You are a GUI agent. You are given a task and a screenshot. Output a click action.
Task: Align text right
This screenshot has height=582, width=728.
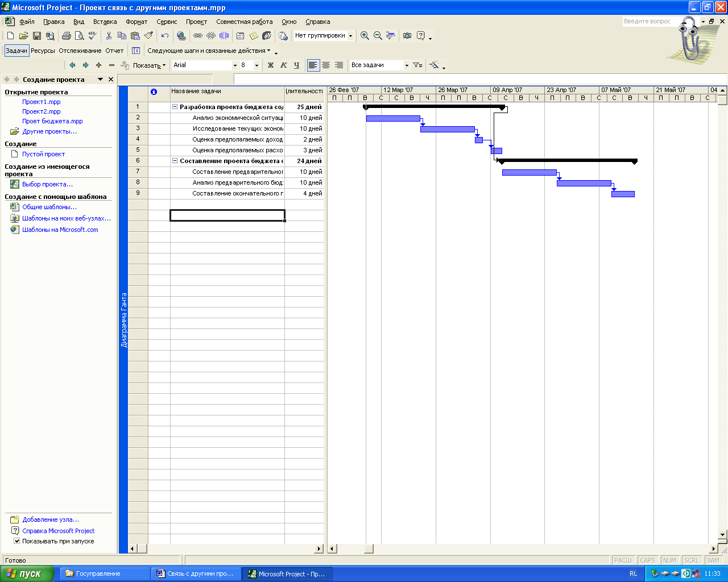(339, 65)
